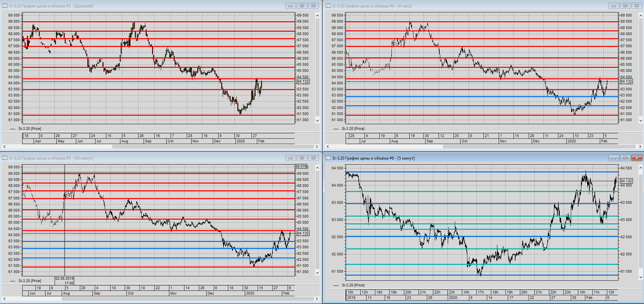This screenshot has width=644, height=304.
Task: Click the left scroll arrow in chart #3 daily window
Action: pos(4,146)
